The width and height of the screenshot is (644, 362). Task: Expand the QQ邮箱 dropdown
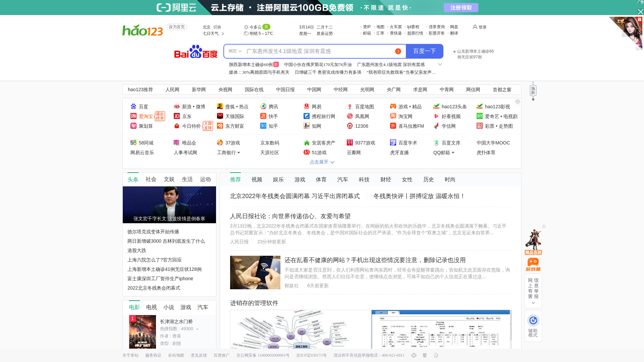click(x=453, y=153)
